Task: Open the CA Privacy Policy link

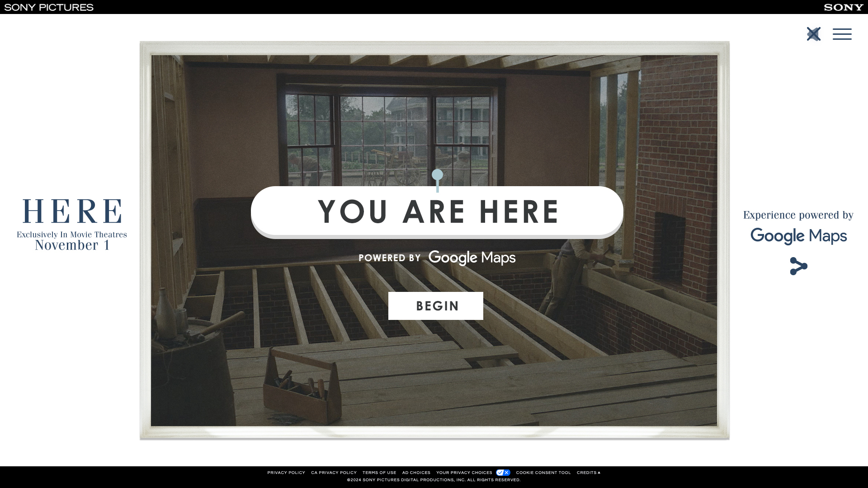Action: coord(334,473)
